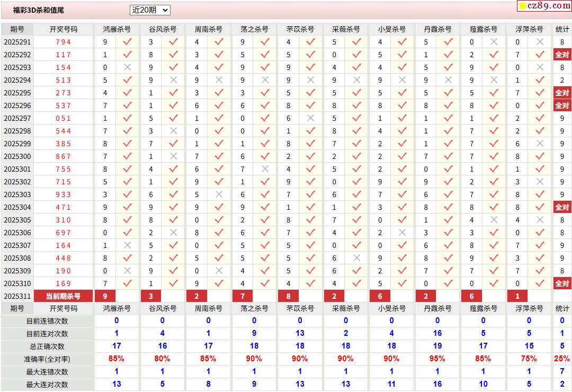Click the cross mark for 小旻杀号 in row 2025306

coord(402,233)
